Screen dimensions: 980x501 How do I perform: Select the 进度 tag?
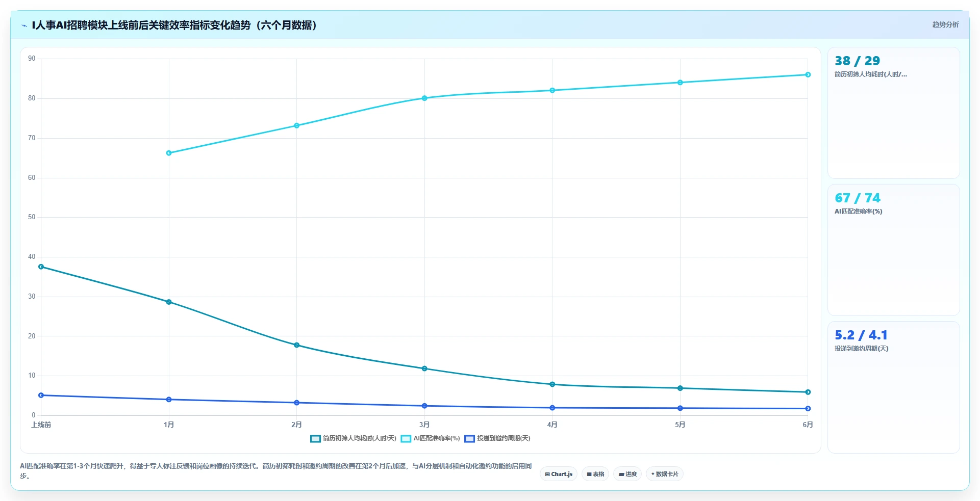click(627, 474)
